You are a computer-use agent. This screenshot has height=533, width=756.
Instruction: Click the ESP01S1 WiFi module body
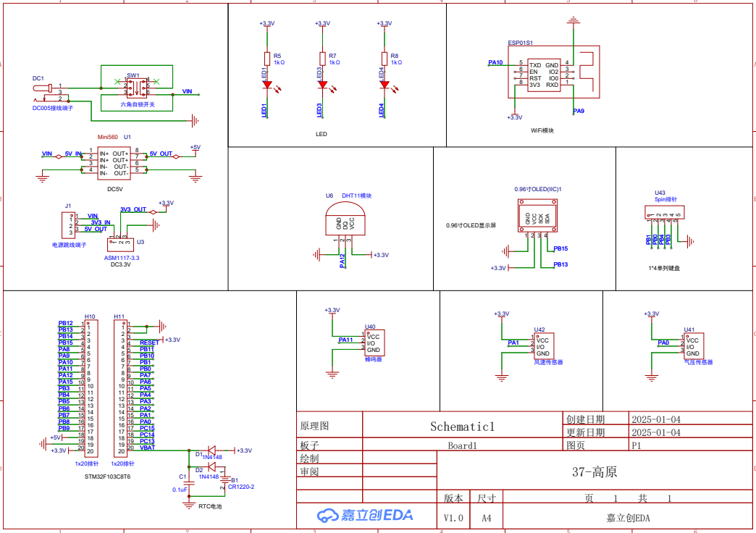tap(553, 72)
